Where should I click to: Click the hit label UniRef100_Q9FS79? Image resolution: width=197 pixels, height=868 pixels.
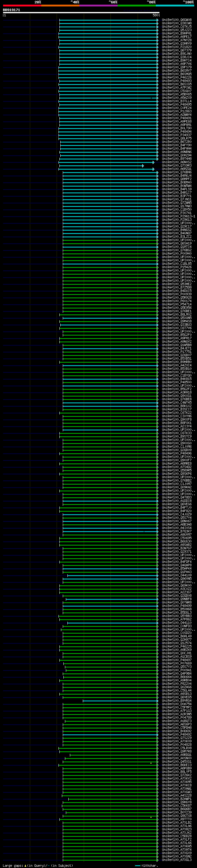(x=177, y=67)
